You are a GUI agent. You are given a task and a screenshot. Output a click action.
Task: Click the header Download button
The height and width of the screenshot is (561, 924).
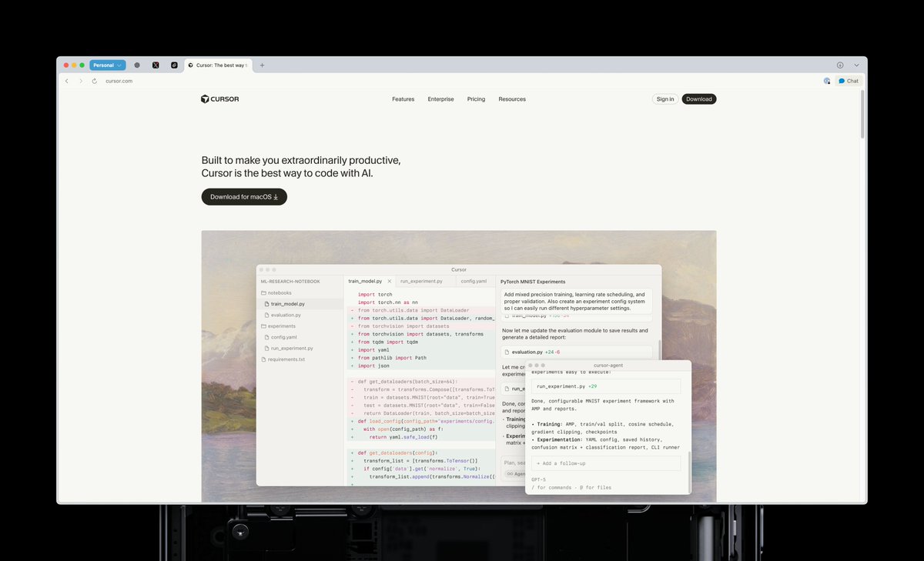tap(699, 99)
